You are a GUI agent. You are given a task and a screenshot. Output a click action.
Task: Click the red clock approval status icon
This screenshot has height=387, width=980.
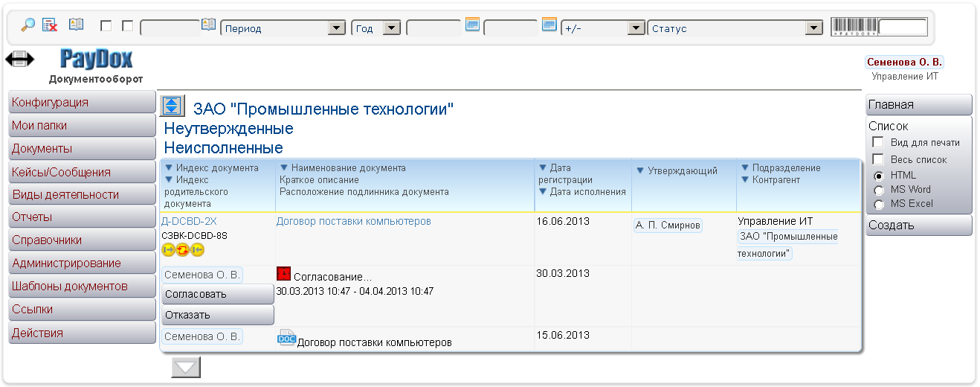(x=283, y=274)
